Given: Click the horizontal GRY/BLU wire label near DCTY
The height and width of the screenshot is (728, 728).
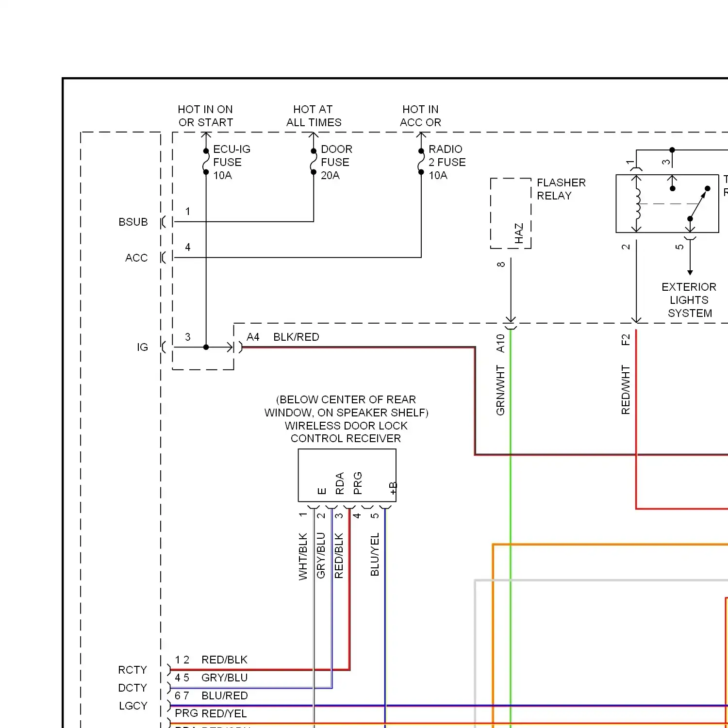Looking at the screenshot, I should (224, 678).
